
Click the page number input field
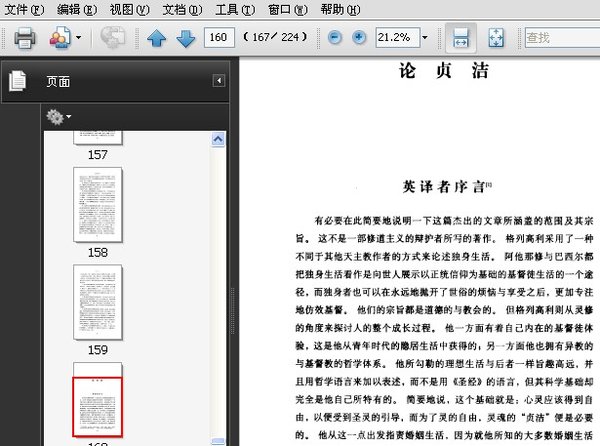coord(218,38)
